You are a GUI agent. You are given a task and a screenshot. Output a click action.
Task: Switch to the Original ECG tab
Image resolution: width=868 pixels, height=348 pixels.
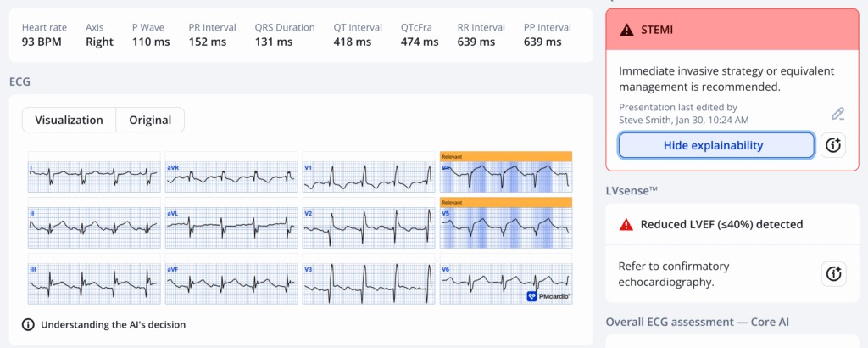pos(150,121)
